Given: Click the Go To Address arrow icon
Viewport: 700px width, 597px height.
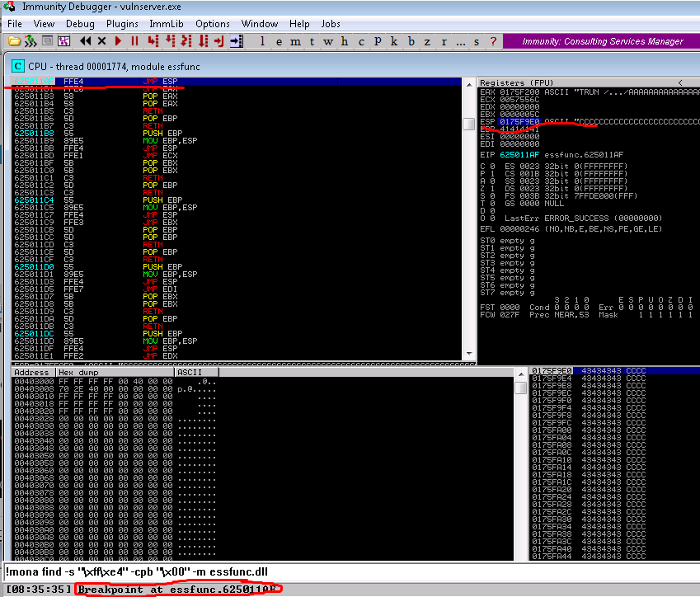Looking at the screenshot, I should 236,41.
